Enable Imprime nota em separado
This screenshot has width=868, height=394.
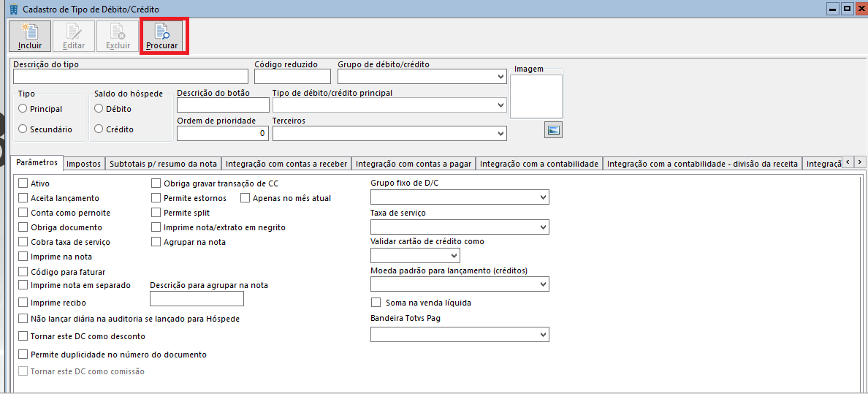pyautogui.click(x=23, y=285)
